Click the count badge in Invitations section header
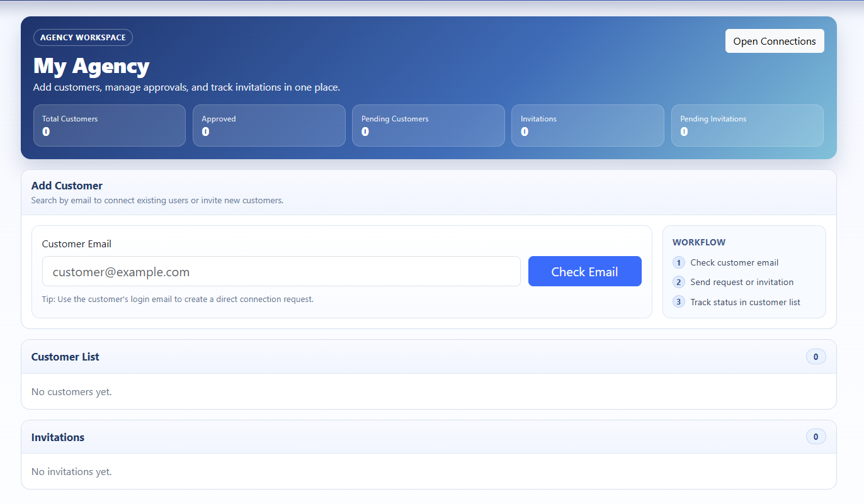 tap(816, 437)
